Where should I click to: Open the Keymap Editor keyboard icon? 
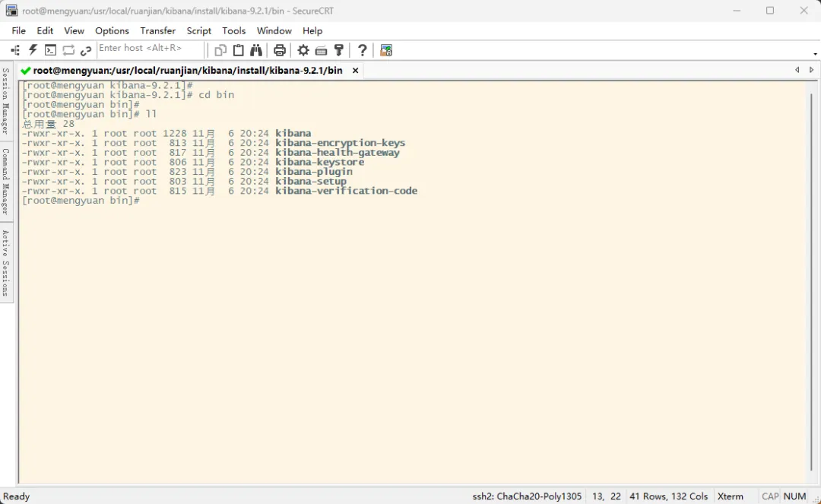(x=321, y=50)
